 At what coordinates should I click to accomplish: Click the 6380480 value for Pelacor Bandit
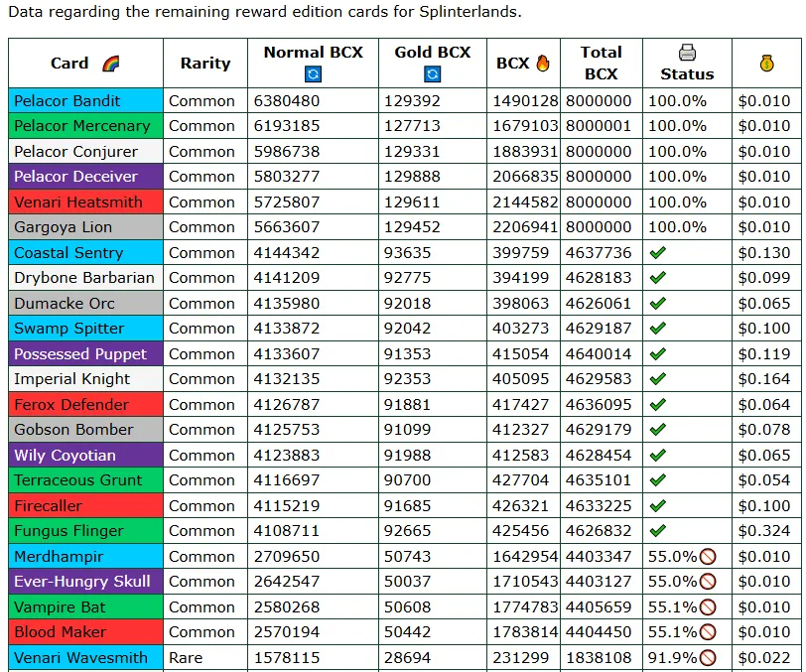pyautogui.click(x=286, y=101)
